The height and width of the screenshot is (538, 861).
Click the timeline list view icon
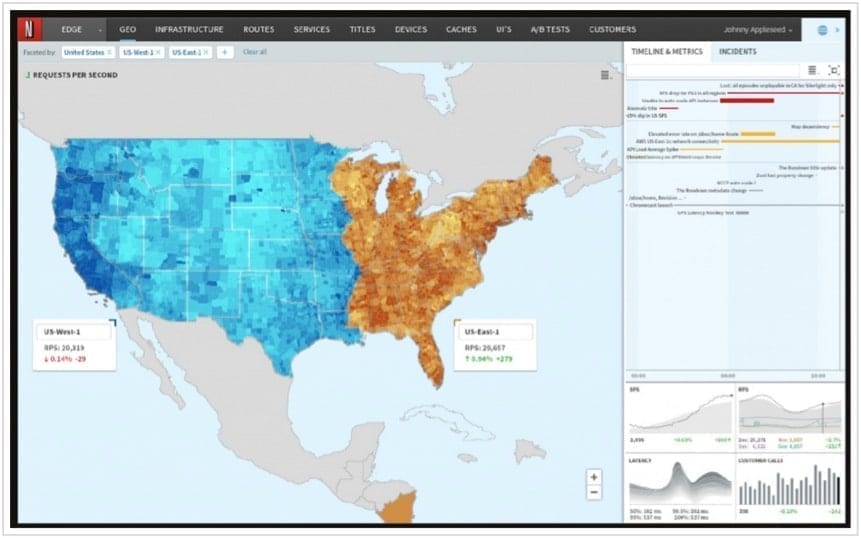coord(812,70)
